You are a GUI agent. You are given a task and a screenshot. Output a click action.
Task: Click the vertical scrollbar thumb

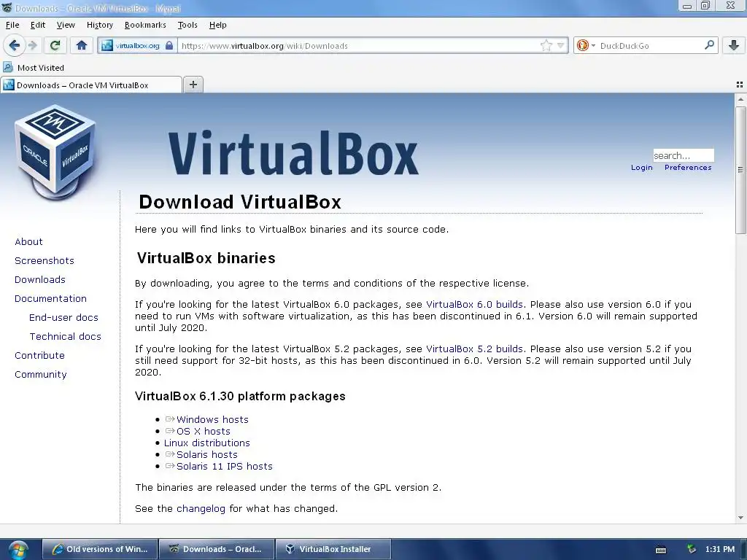pos(740,170)
